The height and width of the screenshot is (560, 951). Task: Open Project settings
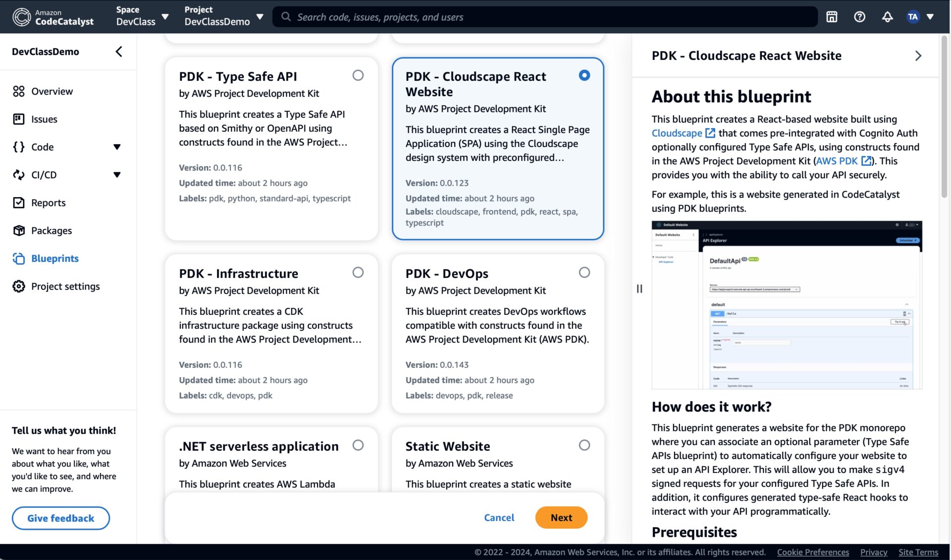coord(65,286)
